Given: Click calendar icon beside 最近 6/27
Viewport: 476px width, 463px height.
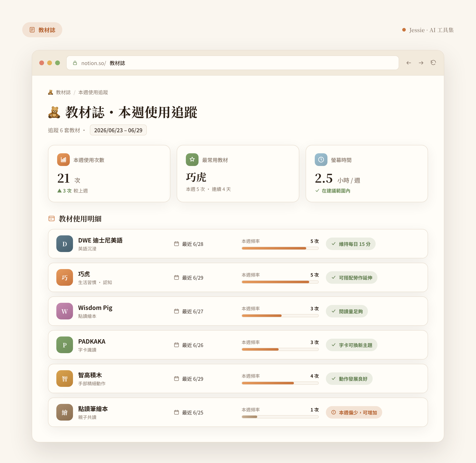Looking at the screenshot, I should [177, 311].
